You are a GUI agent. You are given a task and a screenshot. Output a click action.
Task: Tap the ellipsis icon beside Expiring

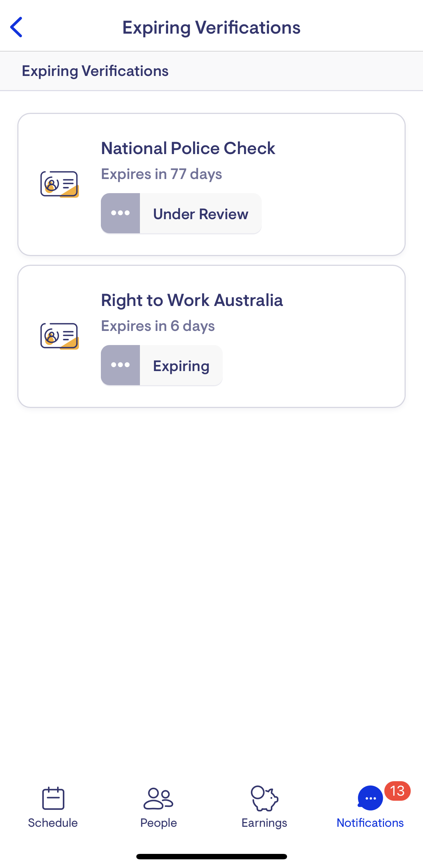point(120,365)
